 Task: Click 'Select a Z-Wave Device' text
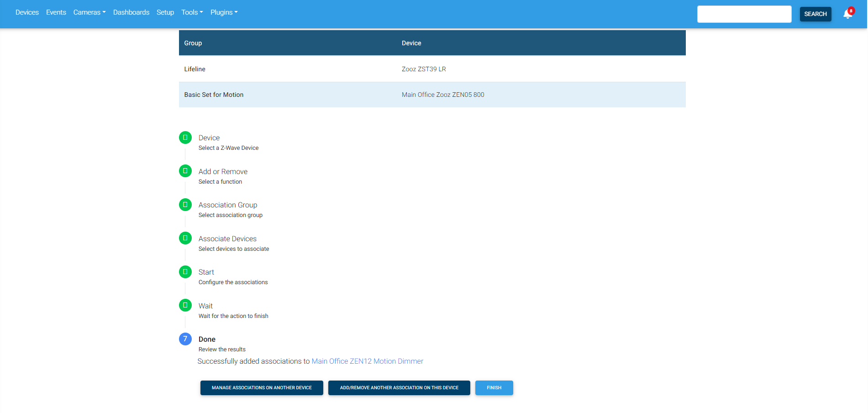tap(228, 148)
